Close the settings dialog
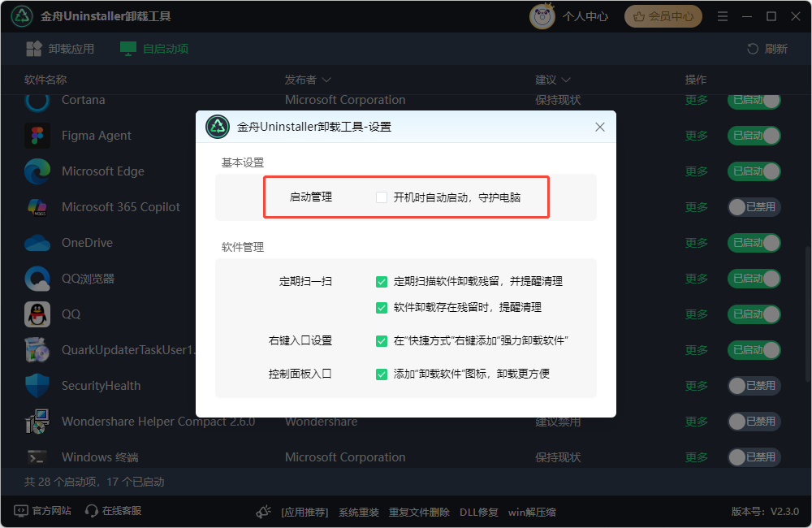The image size is (812, 528). click(x=600, y=127)
